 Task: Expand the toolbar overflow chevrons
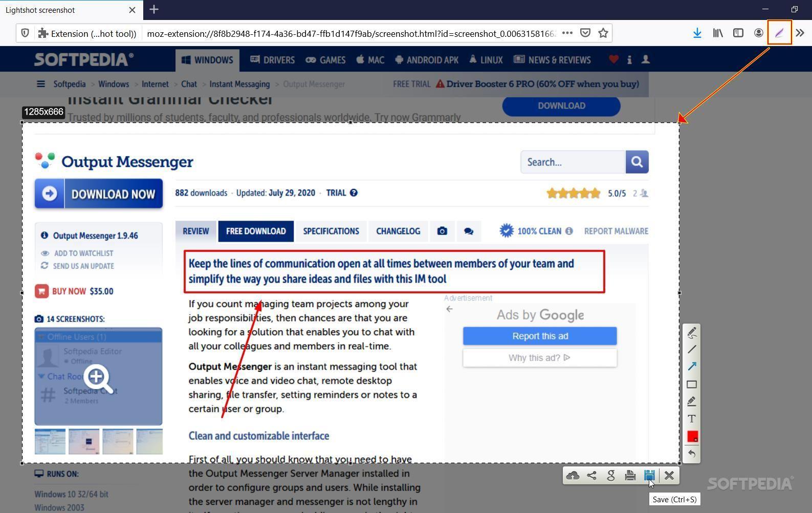(800, 33)
